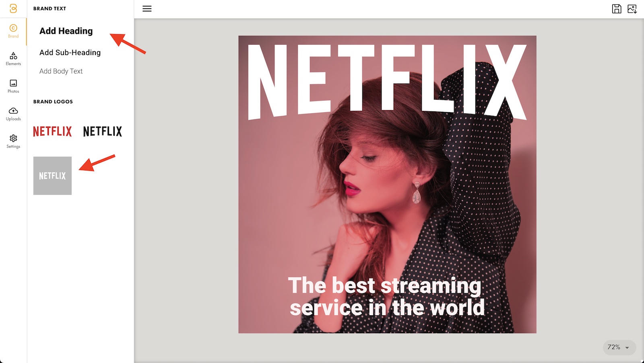Click Add Heading text option
This screenshot has height=363, width=644.
coord(66,31)
